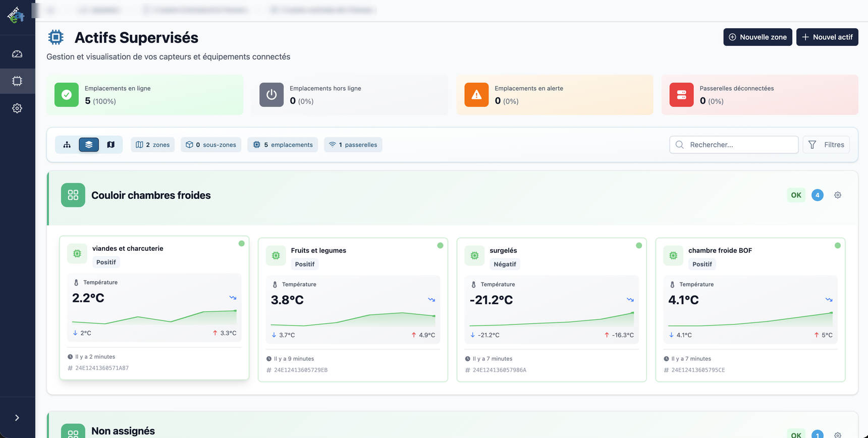Viewport: 868px width, 438px height.
Task: Click the 2 zones chip
Action: coord(153,145)
